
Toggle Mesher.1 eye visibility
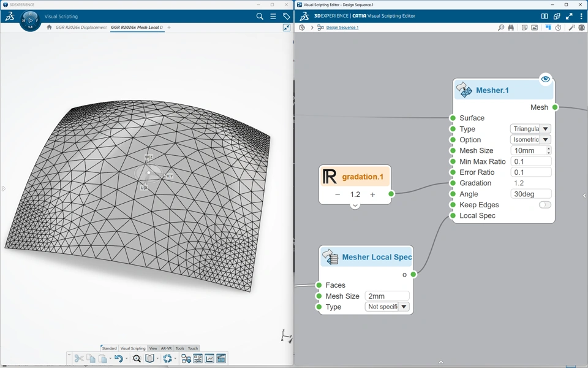(x=545, y=79)
